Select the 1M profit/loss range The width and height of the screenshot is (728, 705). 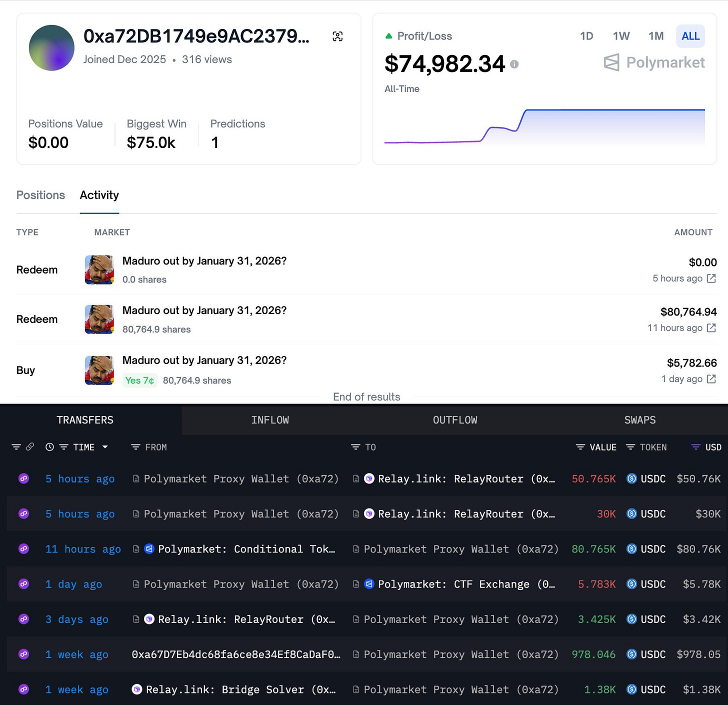click(x=656, y=36)
